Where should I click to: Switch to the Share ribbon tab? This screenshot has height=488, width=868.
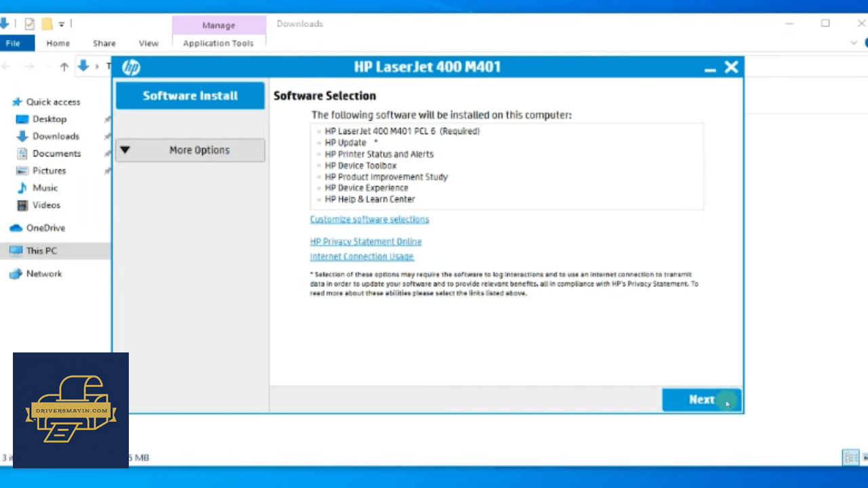point(104,43)
